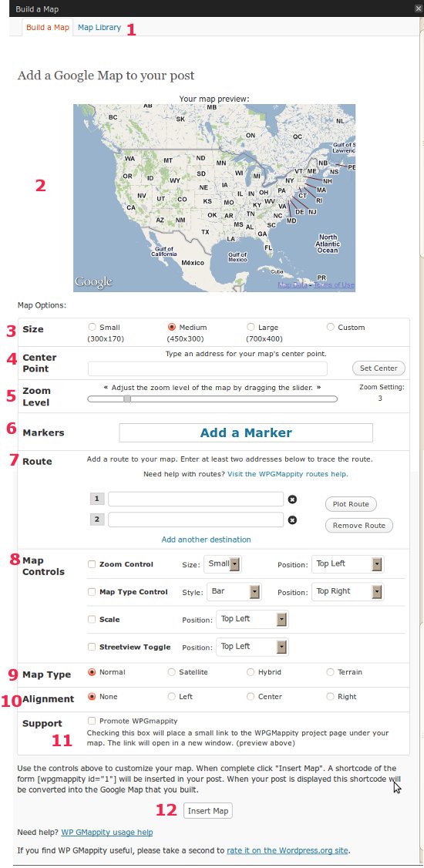Click in the center point address field
424x868 pixels.
[x=207, y=368]
